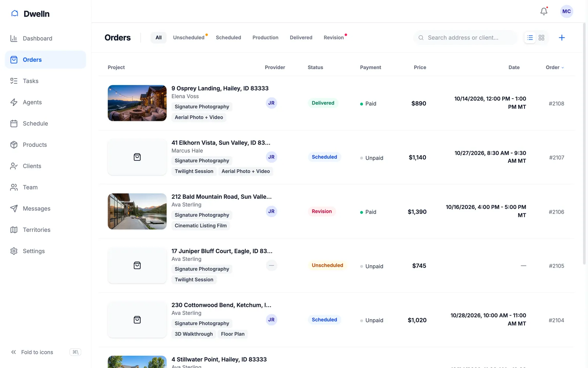The image size is (588, 368).
Task: Filter by Delivered tab
Action: [301, 38]
